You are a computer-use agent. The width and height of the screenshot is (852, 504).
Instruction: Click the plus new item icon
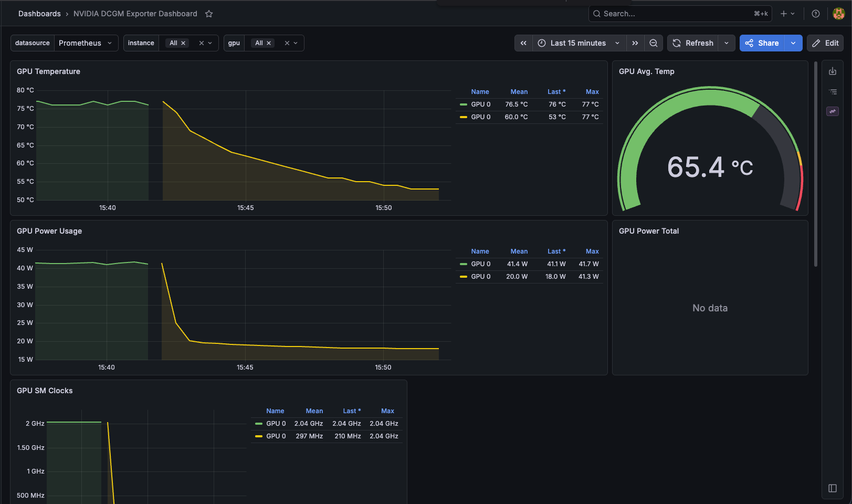[x=783, y=14]
